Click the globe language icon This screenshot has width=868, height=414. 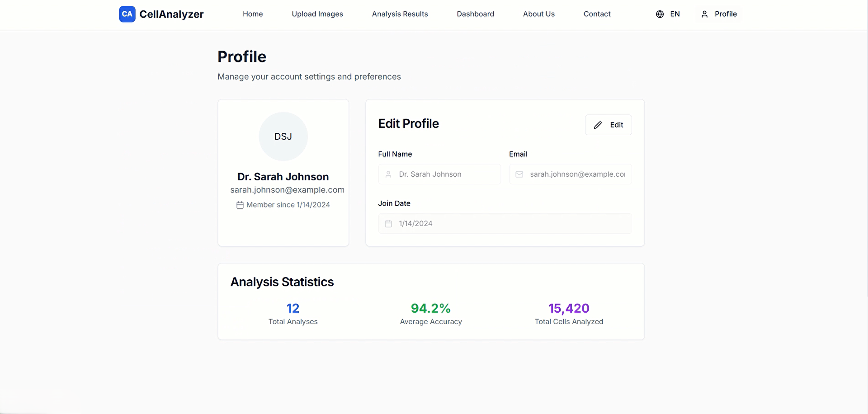[x=660, y=14]
